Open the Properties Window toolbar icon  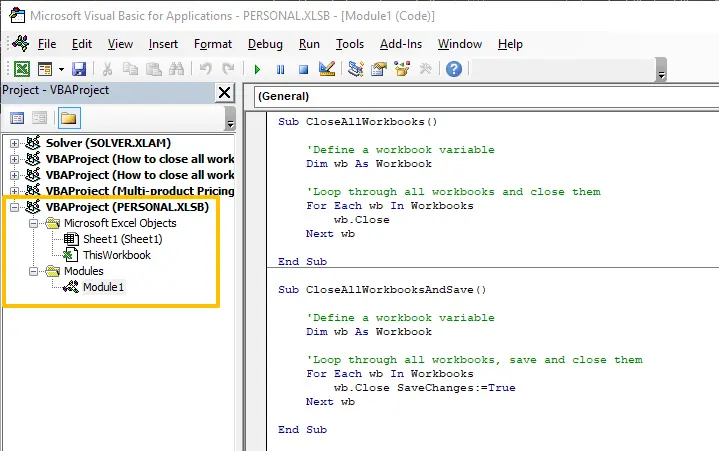pos(379,69)
